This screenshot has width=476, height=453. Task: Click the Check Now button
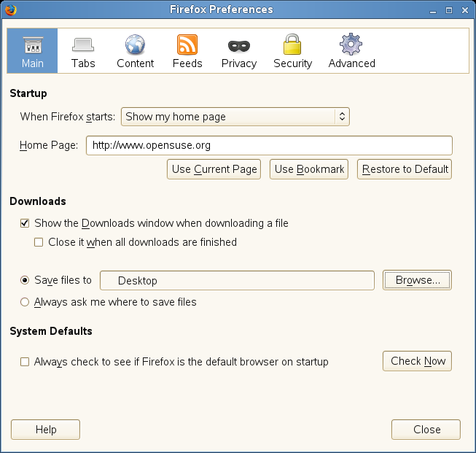pos(418,361)
